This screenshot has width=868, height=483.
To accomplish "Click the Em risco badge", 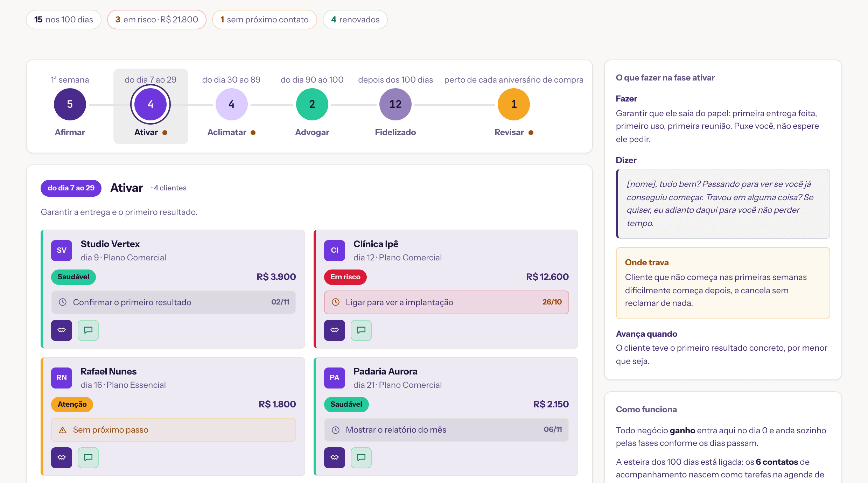I will tap(345, 277).
